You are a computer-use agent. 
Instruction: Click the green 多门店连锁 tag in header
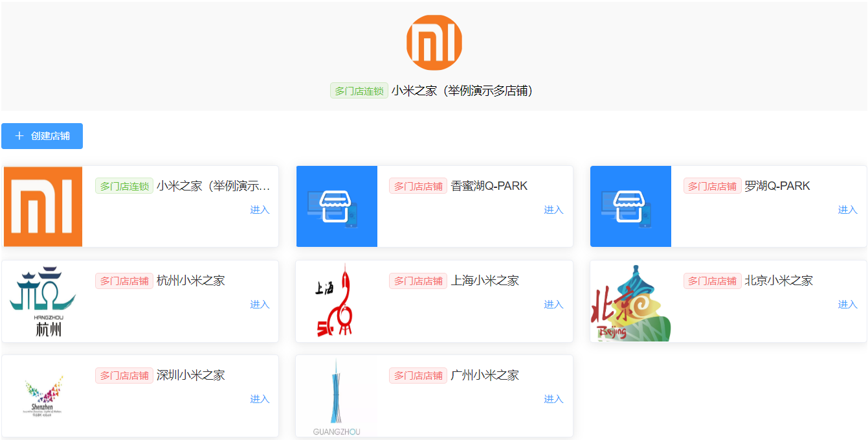click(359, 91)
